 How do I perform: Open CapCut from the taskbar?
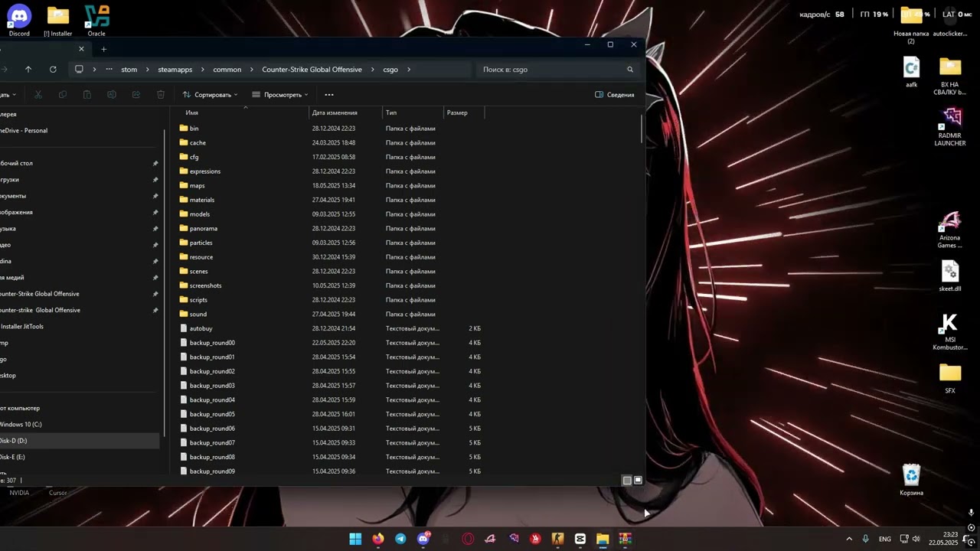click(x=580, y=539)
